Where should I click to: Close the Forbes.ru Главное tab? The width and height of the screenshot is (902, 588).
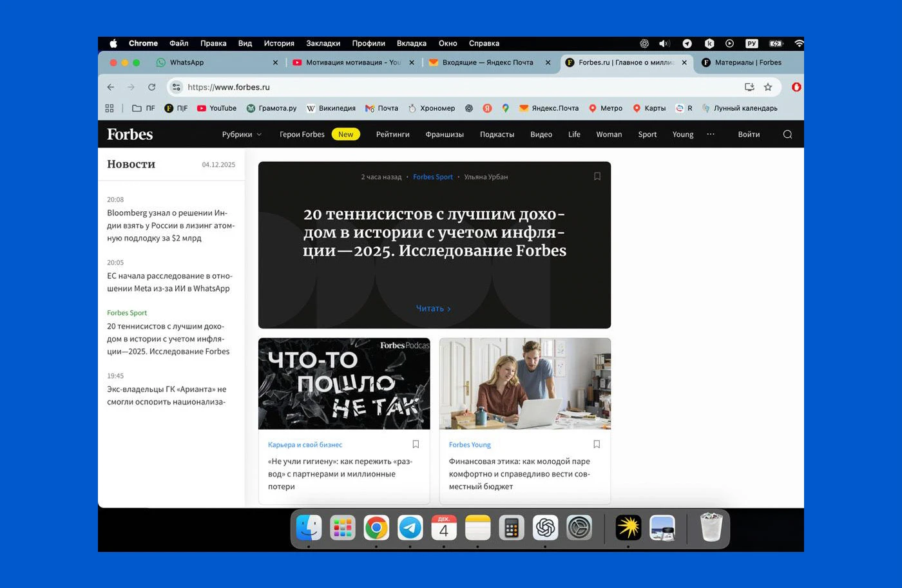(684, 62)
